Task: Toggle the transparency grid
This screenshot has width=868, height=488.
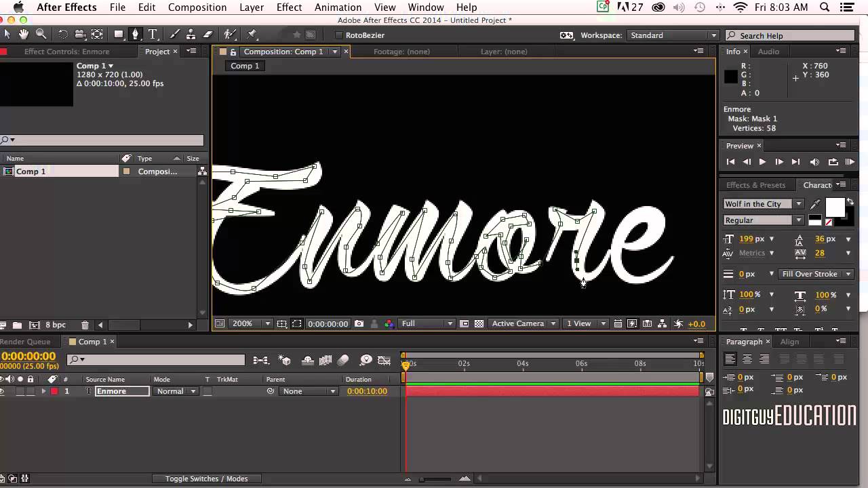Action: point(479,324)
